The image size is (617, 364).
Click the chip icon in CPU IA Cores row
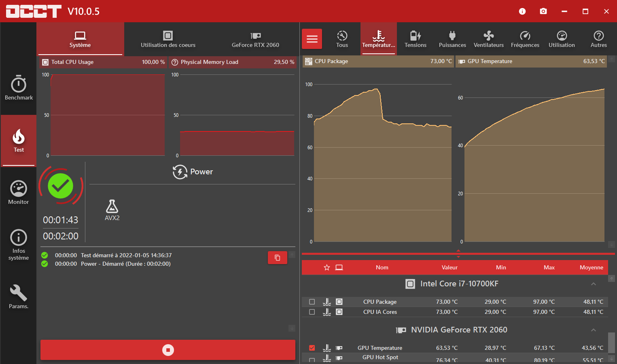pos(339,312)
